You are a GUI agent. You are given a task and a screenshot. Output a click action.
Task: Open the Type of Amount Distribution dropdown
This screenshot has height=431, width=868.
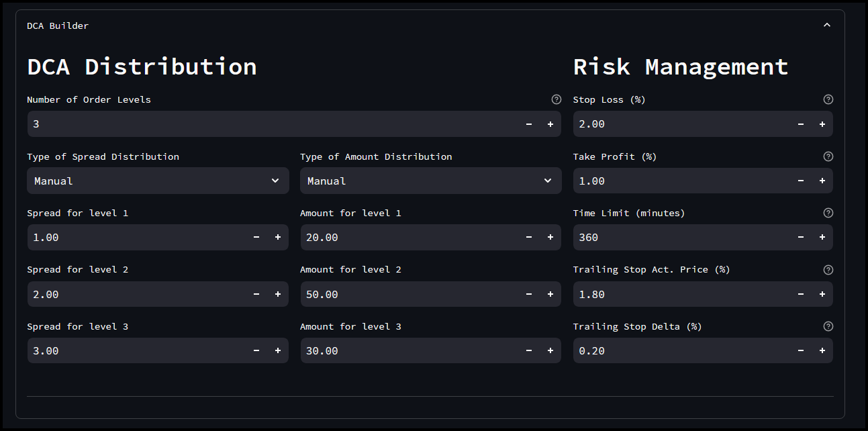pyautogui.click(x=430, y=181)
